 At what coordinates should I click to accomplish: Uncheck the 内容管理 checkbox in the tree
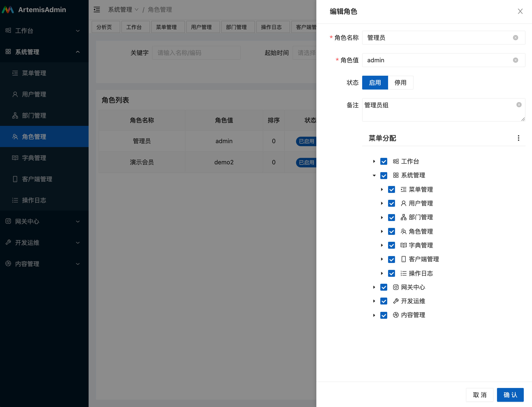(x=384, y=315)
